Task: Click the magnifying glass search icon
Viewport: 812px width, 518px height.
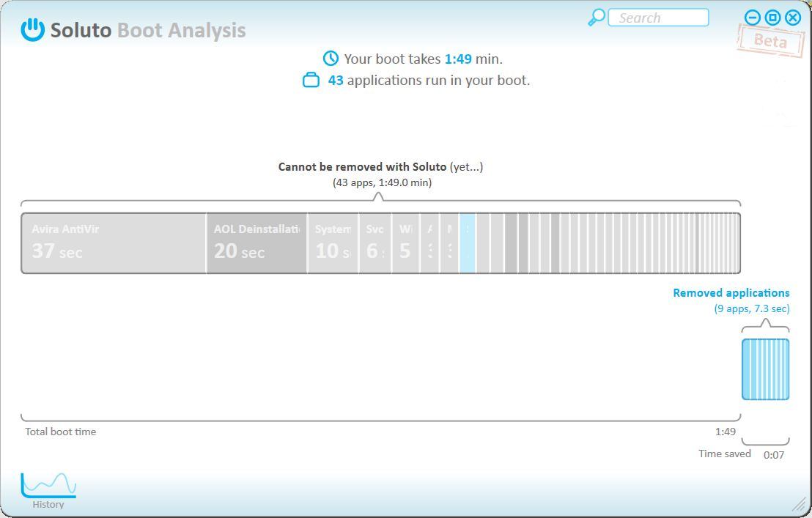Action: [x=596, y=18]
